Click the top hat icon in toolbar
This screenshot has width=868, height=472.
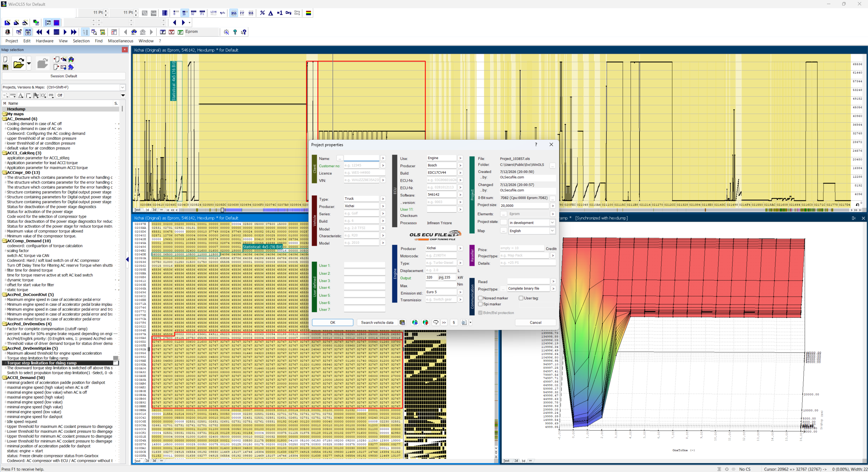point(7,32)
